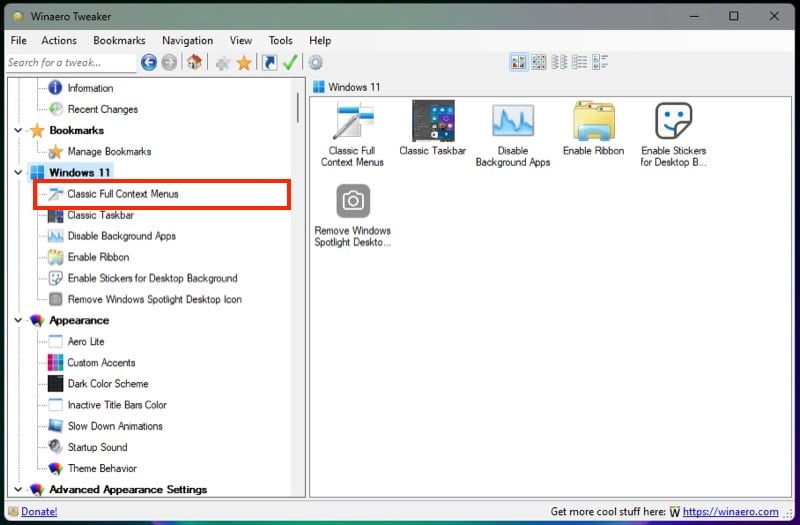Screen dimensions: 800x525
Task: Click the shortcut arrow toolbar icon
Action: click(x=269, y=62)
